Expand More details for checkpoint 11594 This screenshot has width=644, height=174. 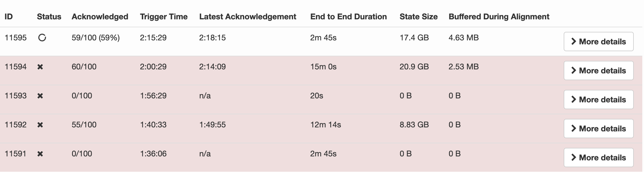598,71
